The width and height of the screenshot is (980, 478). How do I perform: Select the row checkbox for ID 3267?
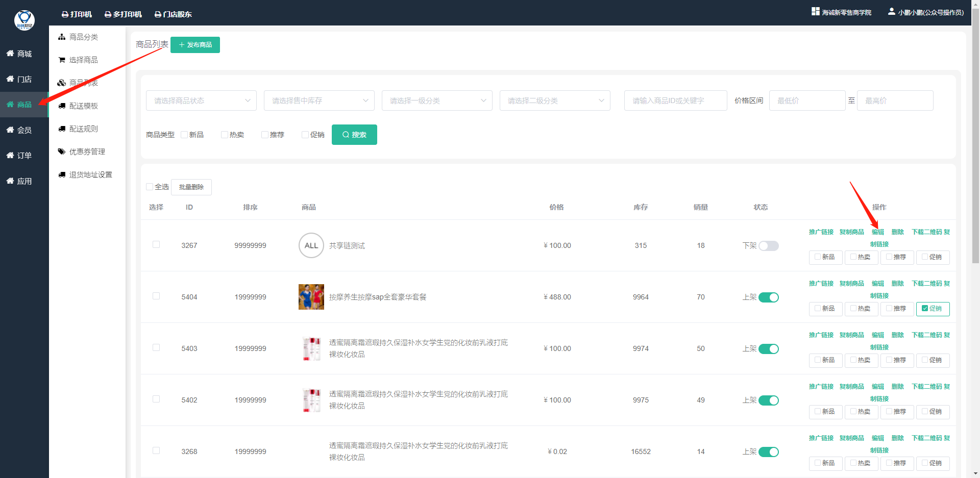(156, 244)
